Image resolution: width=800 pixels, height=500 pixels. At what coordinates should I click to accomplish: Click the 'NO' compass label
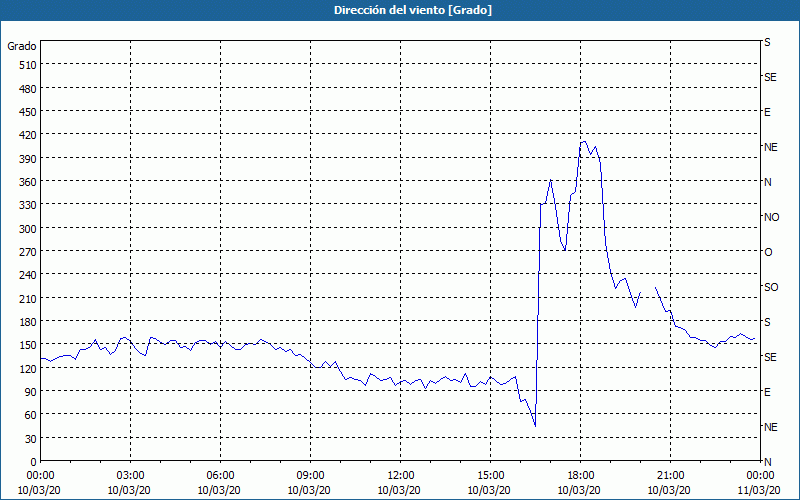(771, 217)
